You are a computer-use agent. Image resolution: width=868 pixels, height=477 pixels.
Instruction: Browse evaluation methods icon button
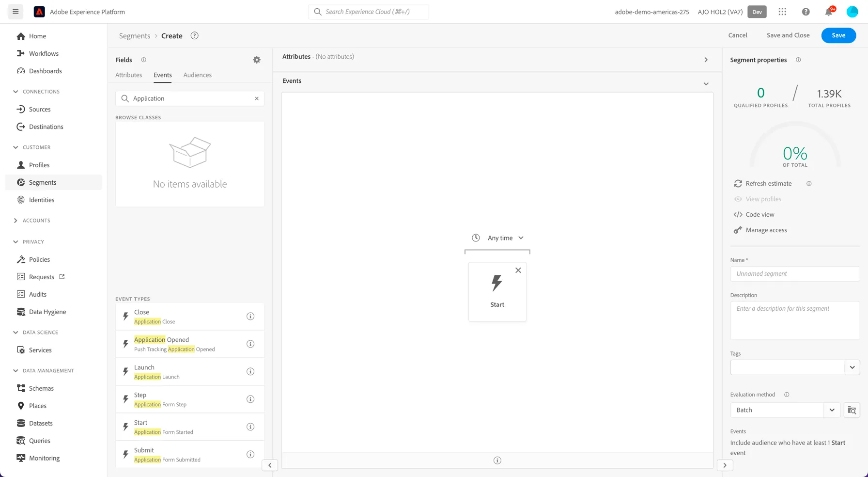tap(852, 410)
